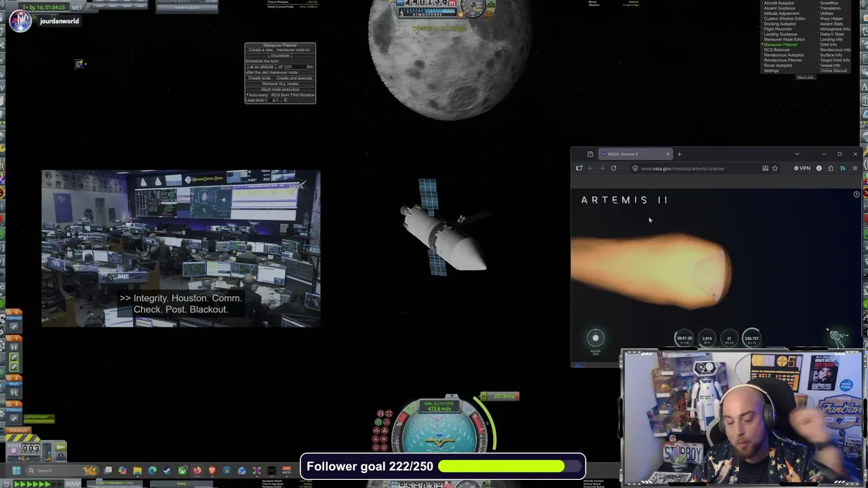
Task: Select the NASA: Artemis II browser tab
Action: [x=634, y=154]
